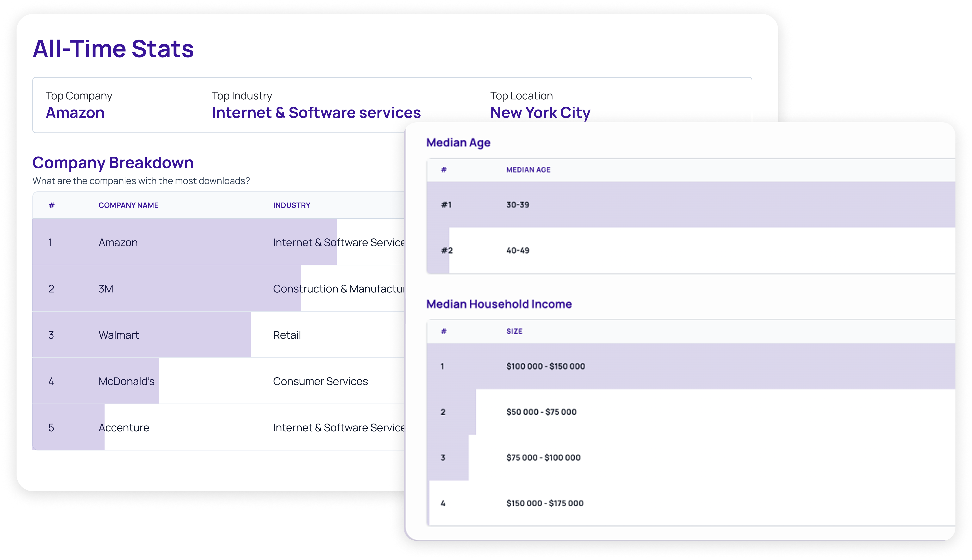
Task: Select the $50 000 - $75 000 income row
Action: point(541,412)
